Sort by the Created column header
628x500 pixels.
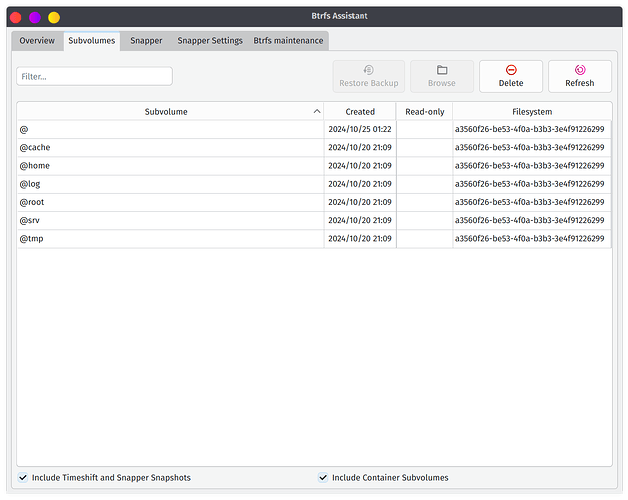coord(360,112)
